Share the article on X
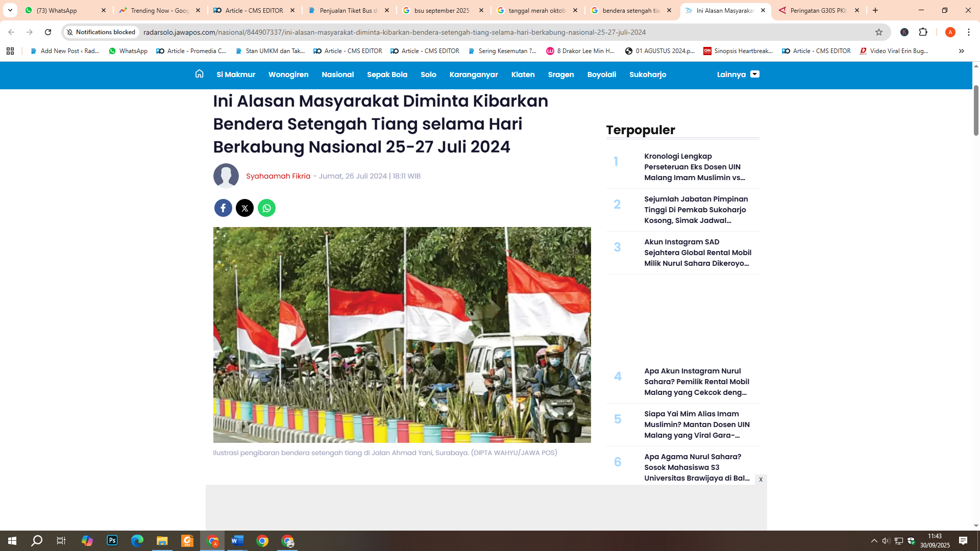 [244, 208]
